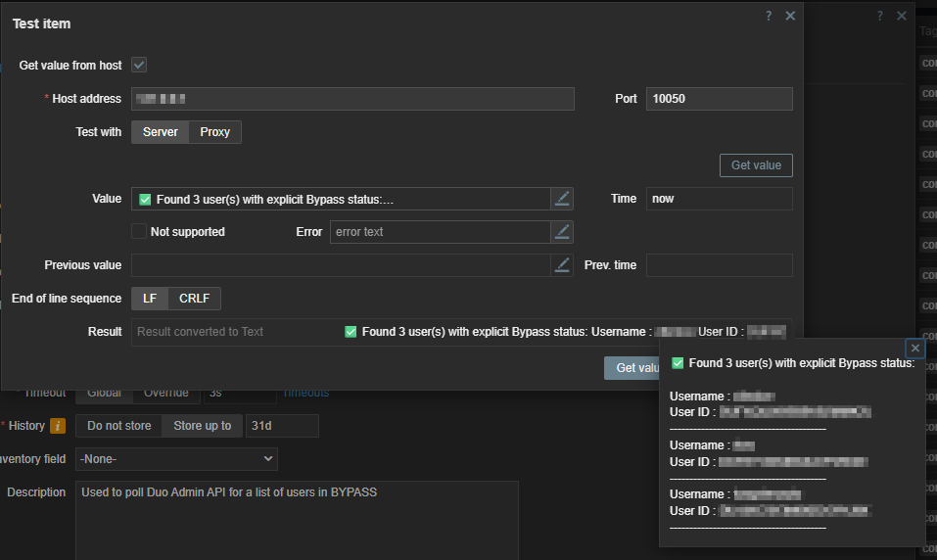Enable the Not supported checkbox
The width and height of the screenshot is (937, 560).
pos(139,232)
